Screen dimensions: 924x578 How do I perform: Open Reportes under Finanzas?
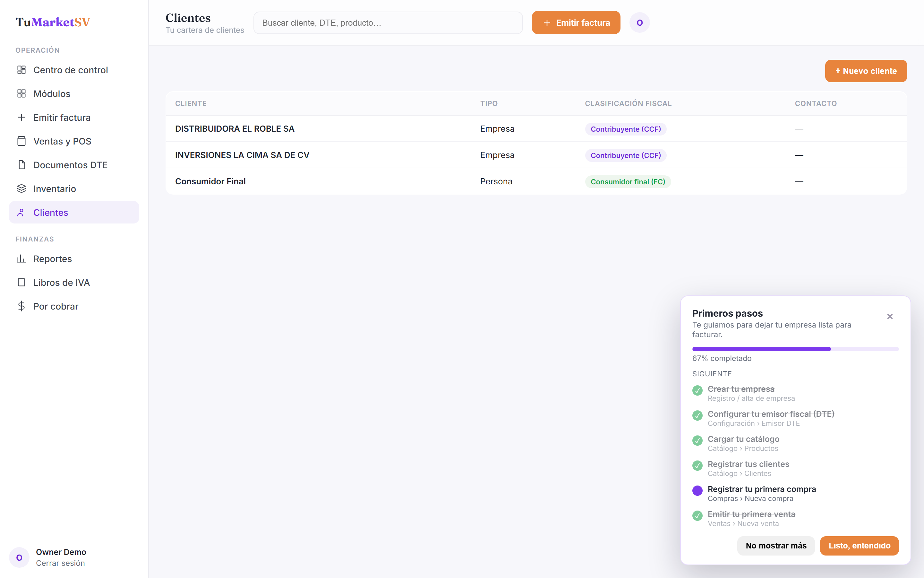tap(74, 259)
